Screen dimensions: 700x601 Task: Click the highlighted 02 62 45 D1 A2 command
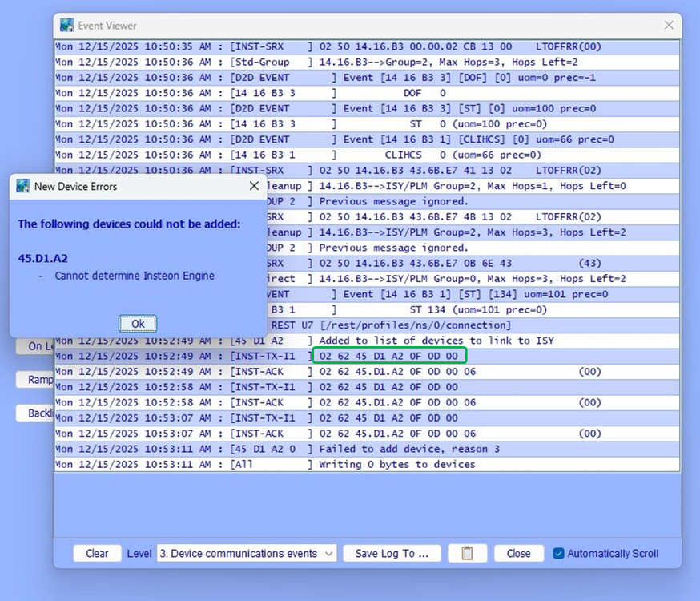(x=389, y=356)
